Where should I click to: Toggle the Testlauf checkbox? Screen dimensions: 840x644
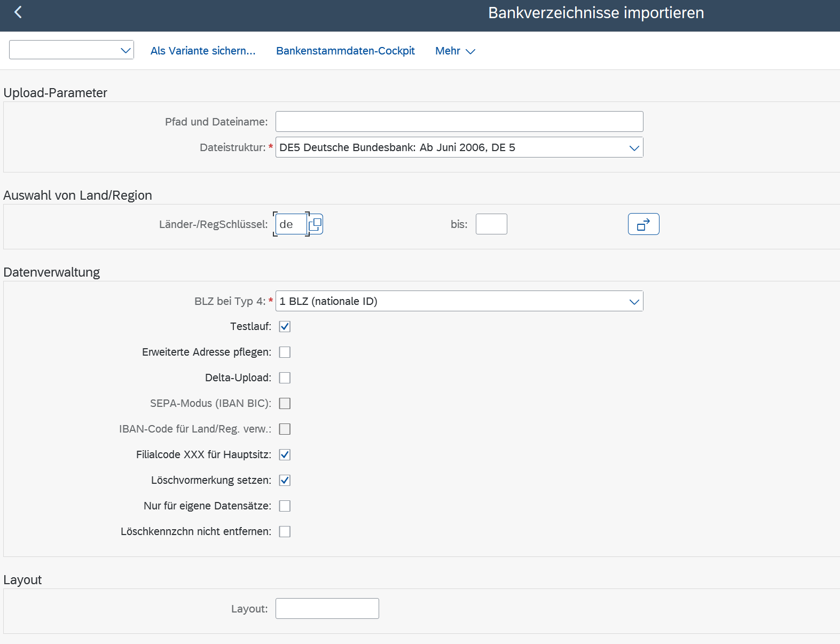285,327
